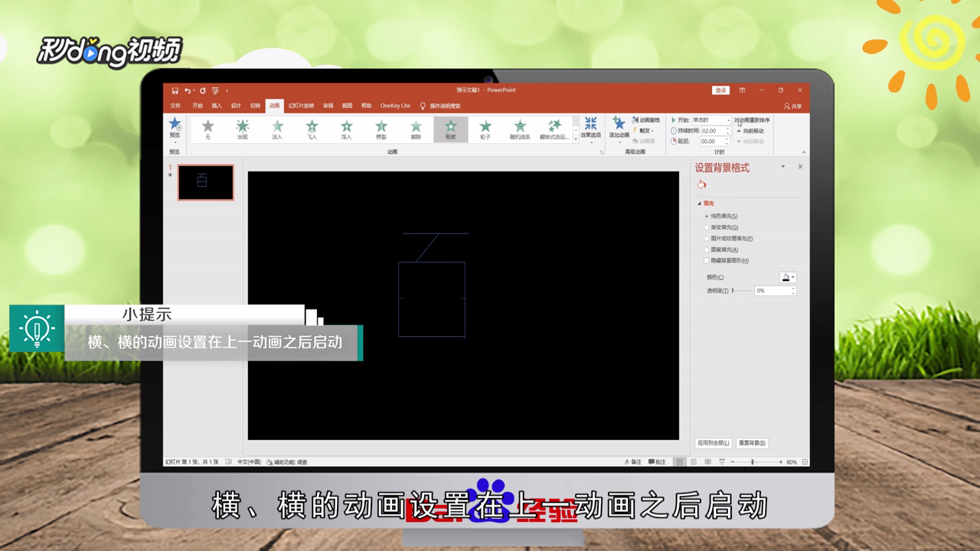980x551 pixels.
Task: Open the Animation group dialog launcher
Action: 601,152
